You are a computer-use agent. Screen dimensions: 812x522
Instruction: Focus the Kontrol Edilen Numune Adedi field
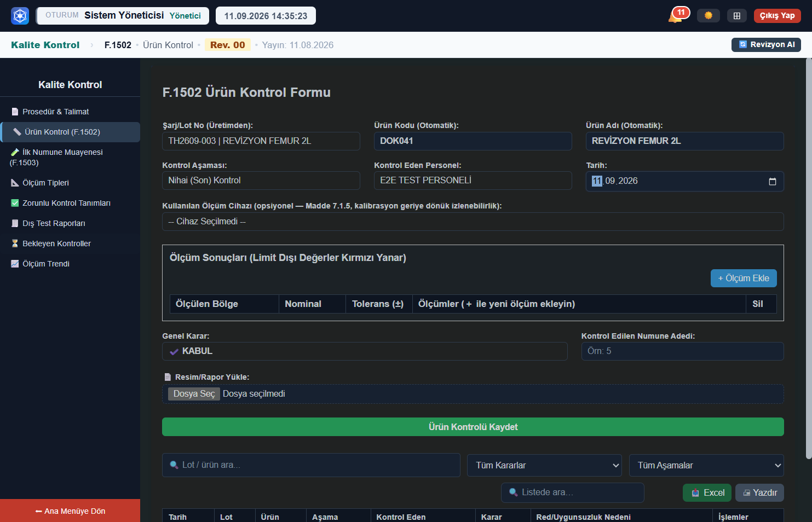click(682, 351)
